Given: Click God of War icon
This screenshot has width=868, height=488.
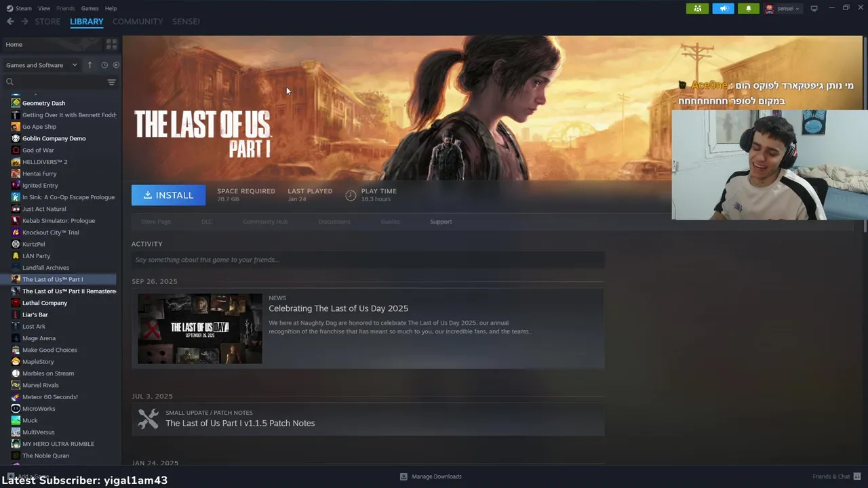Looking at the screenshot, I should 16,150.
